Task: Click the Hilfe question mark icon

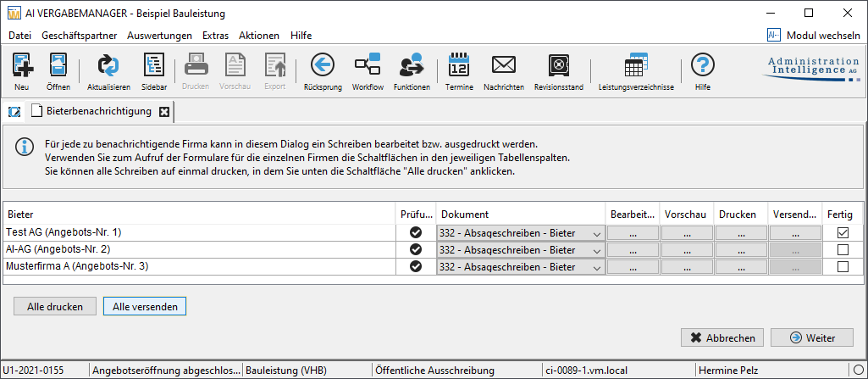Action: coord(703,65)
